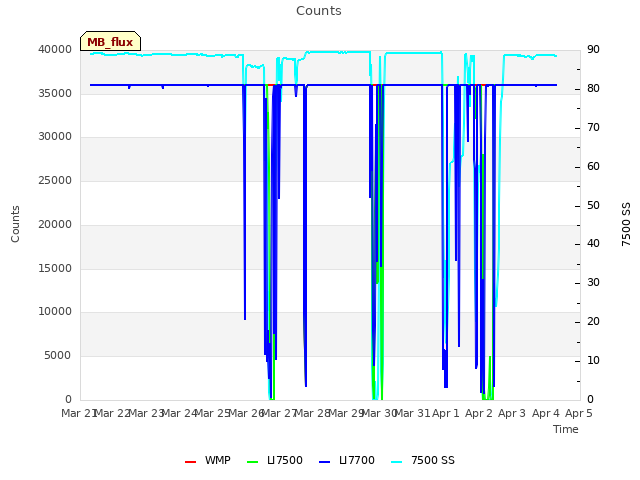This screenshot has width=640, height=480.
Task: Click the Apr 1 date tick label
Action: [x=446, y=413]
